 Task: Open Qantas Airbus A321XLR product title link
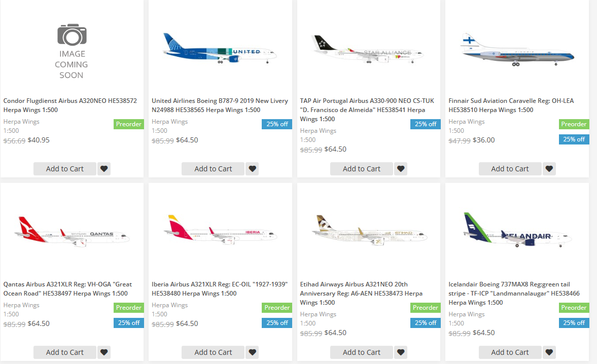click(x=67, y=289)
